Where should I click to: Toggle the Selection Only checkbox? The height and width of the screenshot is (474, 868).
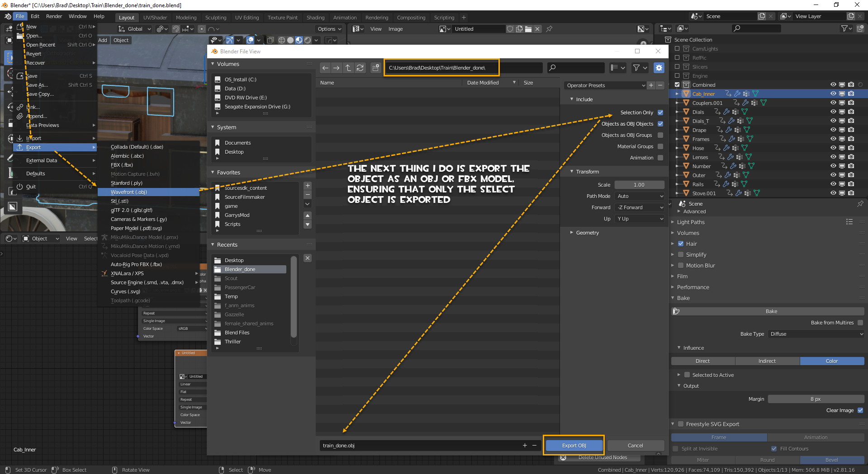(660, 113)
